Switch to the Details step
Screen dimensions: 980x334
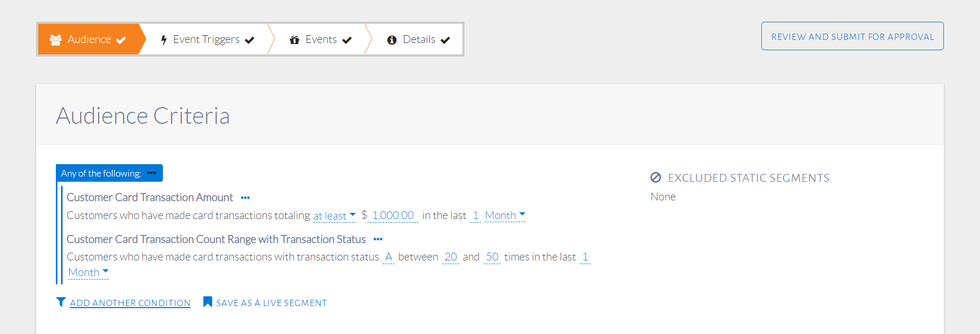point(419,39)
